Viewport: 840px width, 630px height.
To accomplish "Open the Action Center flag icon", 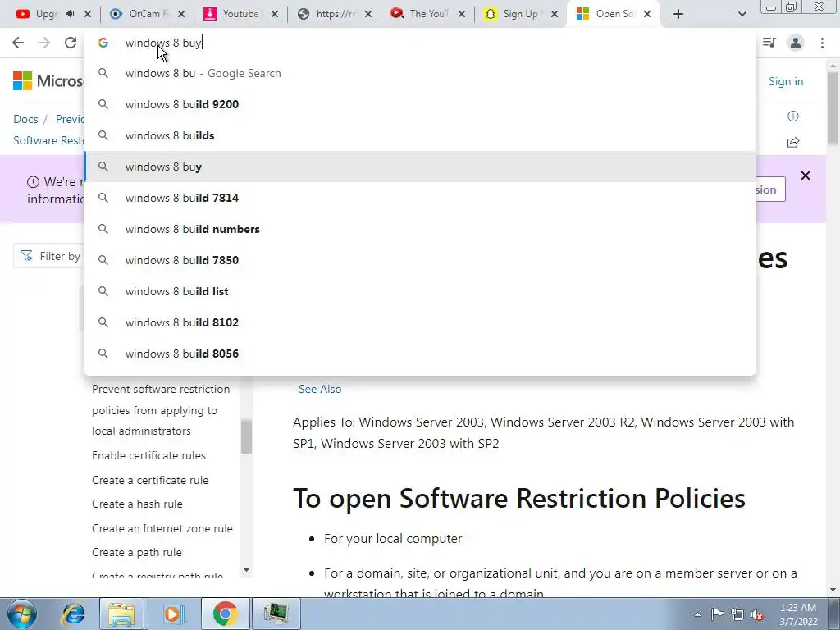I will pos(717,614).
